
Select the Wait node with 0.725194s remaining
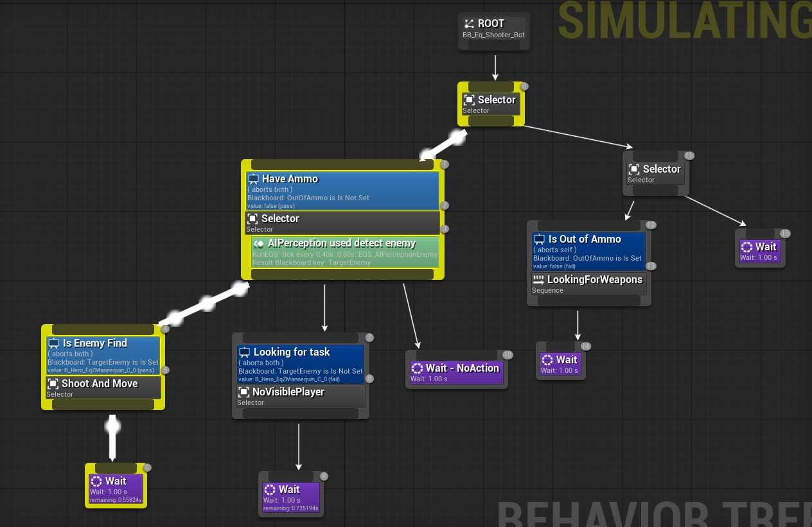click(290, 495)
